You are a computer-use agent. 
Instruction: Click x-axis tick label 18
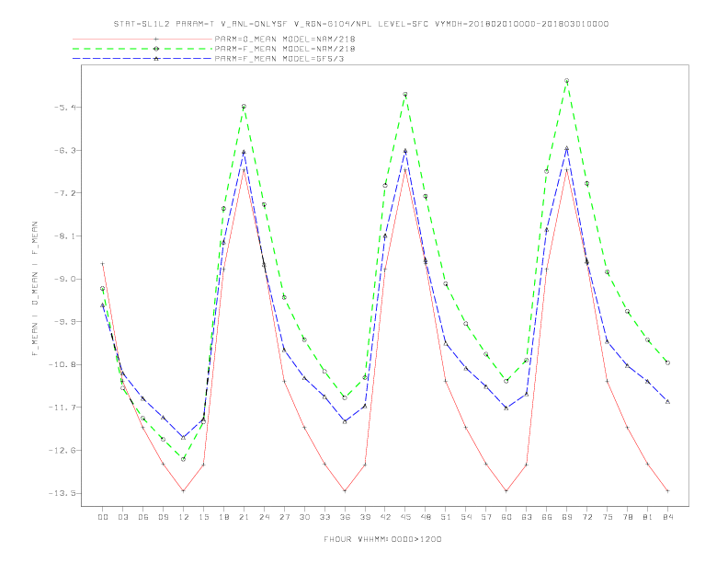223,517
